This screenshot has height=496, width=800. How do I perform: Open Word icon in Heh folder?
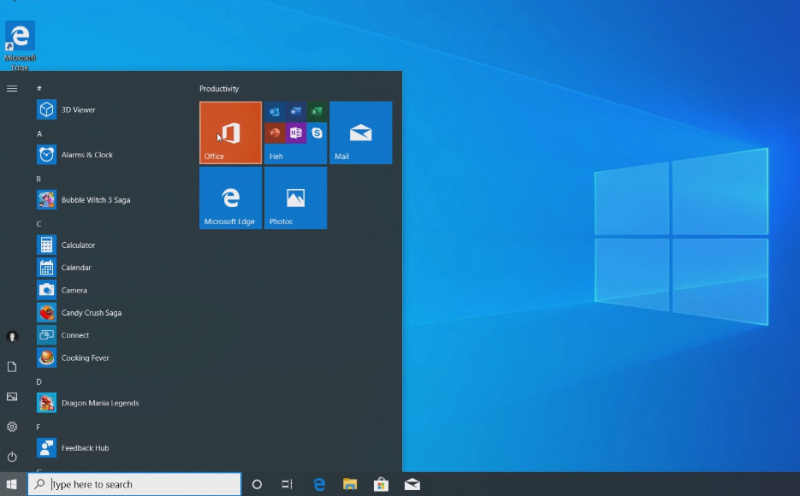click(x=295, y=111)
